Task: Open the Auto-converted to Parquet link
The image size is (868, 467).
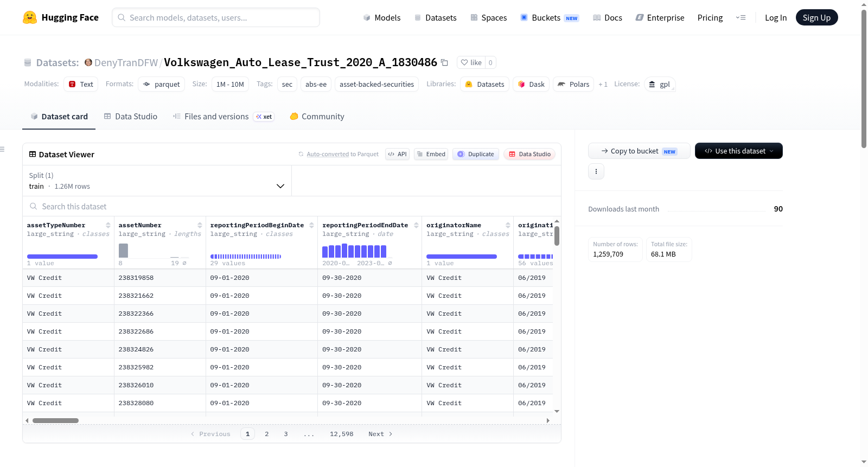Action: (x=328, y=154)
